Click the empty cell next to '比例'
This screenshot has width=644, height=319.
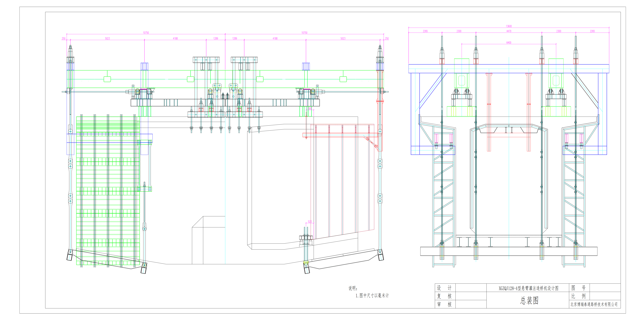tap(605, 296)
